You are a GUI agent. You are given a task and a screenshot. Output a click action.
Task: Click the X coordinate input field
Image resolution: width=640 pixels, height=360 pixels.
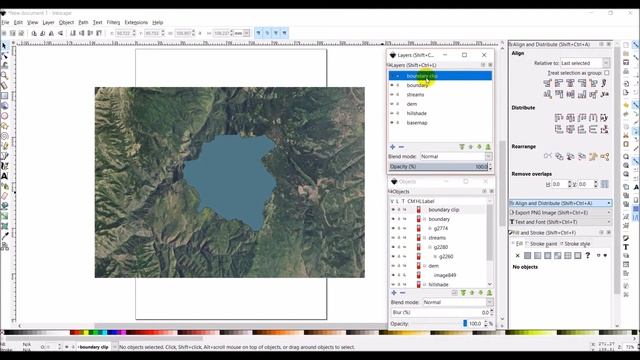pyautogui.click(x=124, y=33)
